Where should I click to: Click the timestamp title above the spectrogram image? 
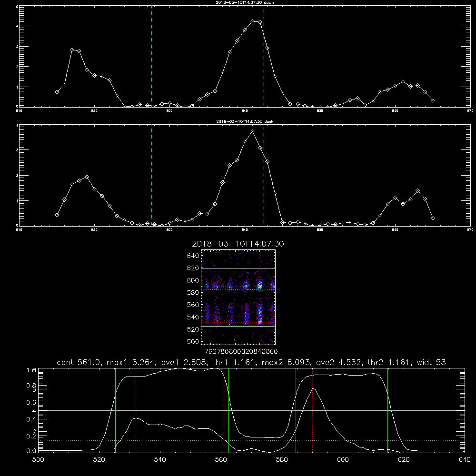[238, 244]
